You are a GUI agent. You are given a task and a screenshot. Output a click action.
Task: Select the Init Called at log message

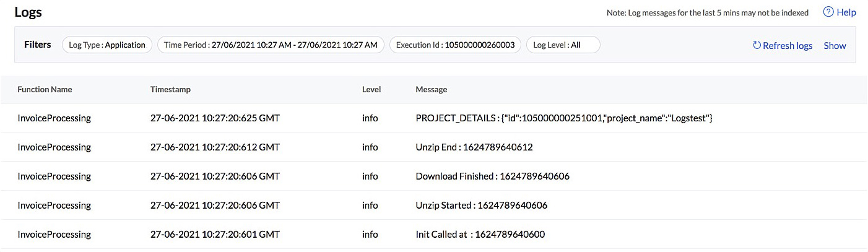tap(480, 234)
